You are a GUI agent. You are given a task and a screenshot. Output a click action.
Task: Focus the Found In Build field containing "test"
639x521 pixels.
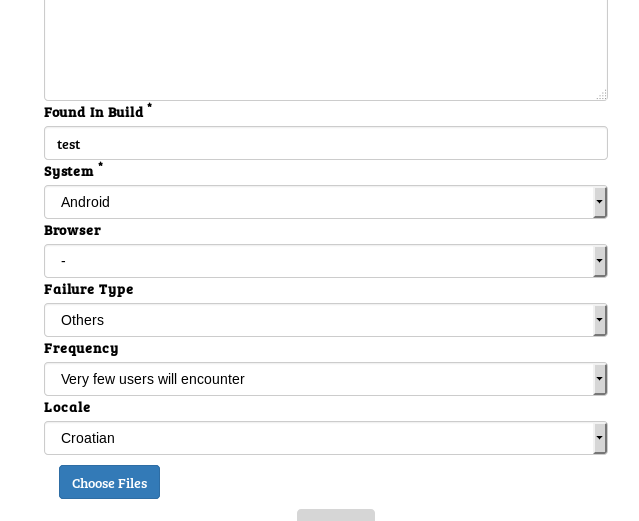325,143
